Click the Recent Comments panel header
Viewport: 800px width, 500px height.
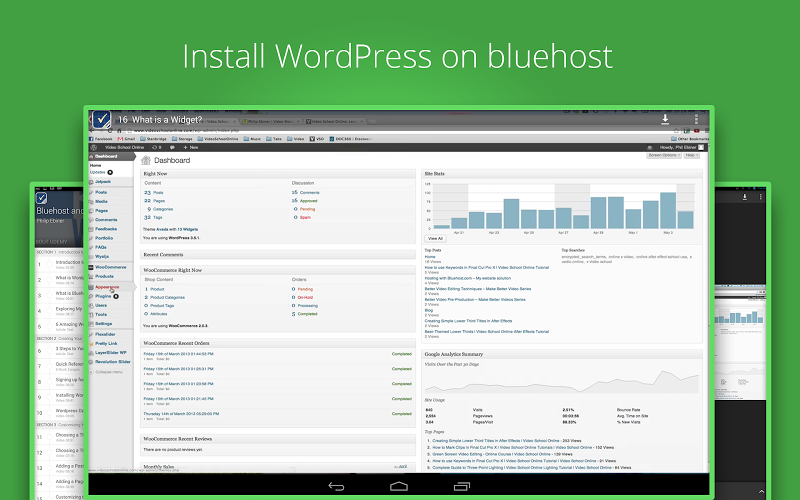[x=278, y=255]
